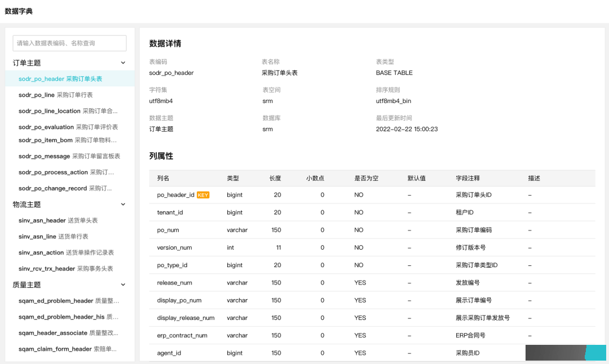
Task: Click the utf8mb4_bin collation value
Action: coord(394,101)
